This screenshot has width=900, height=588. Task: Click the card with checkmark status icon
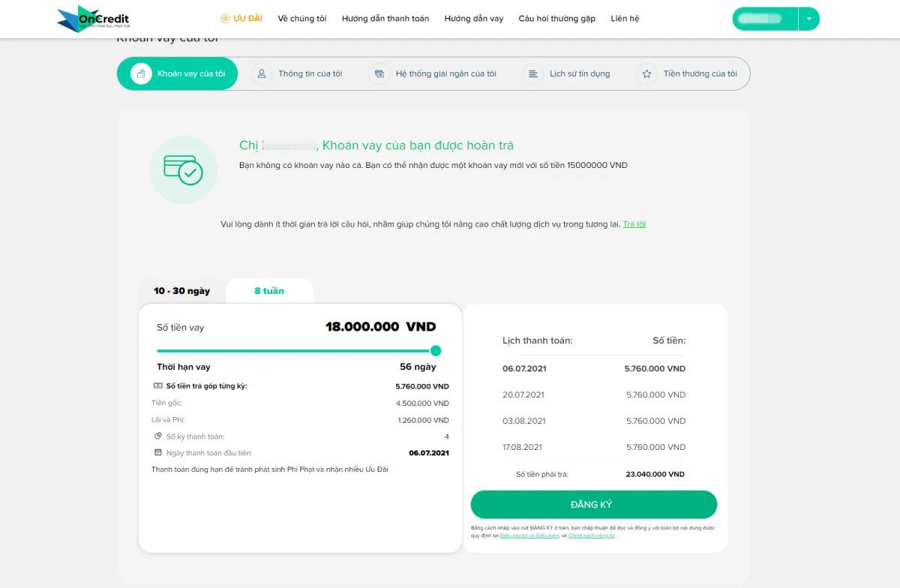[x=183, y=170]
